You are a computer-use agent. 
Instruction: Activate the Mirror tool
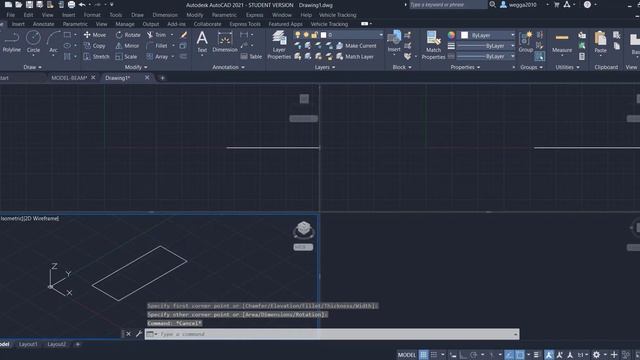[x=127, y=46]
